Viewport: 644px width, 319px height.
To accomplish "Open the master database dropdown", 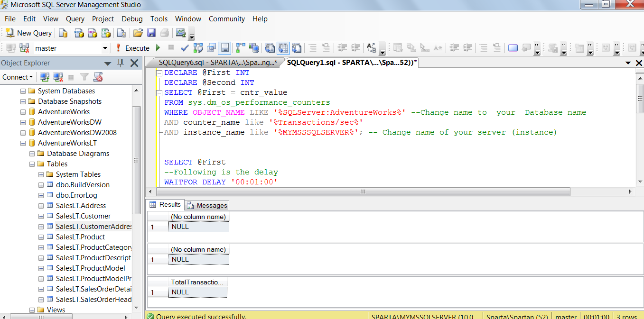I will [105, 48].
